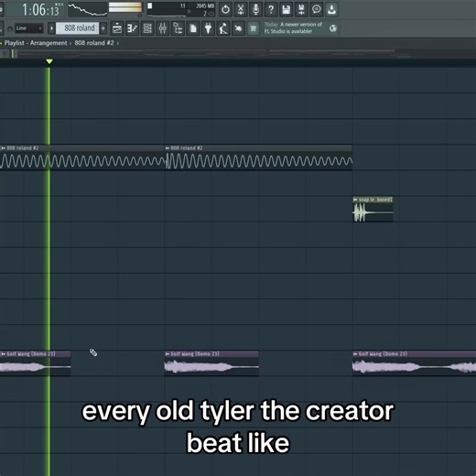Screen dimensions: 476x476
Task: Select the first 808 roland #2 audio clip
Action: [x=82, y=157]
